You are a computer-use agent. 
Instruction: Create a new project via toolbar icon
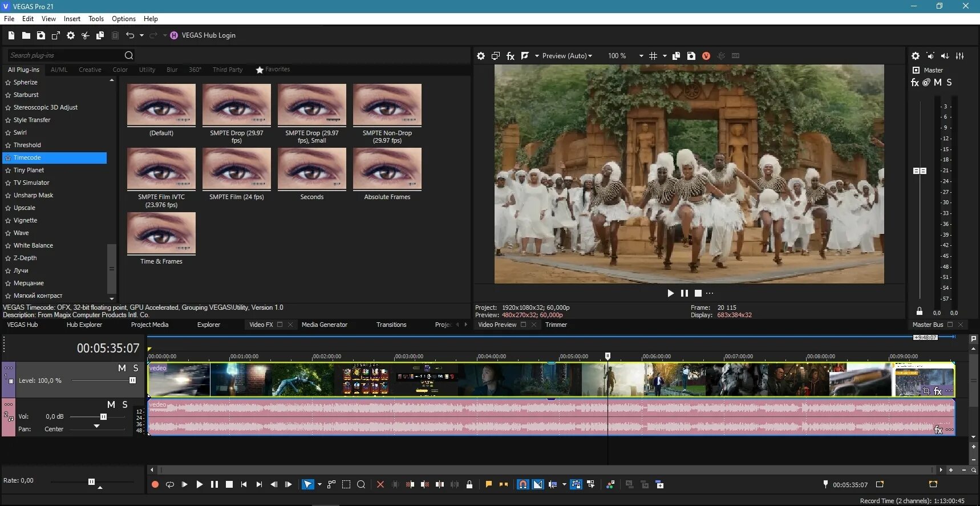point(11,35)
